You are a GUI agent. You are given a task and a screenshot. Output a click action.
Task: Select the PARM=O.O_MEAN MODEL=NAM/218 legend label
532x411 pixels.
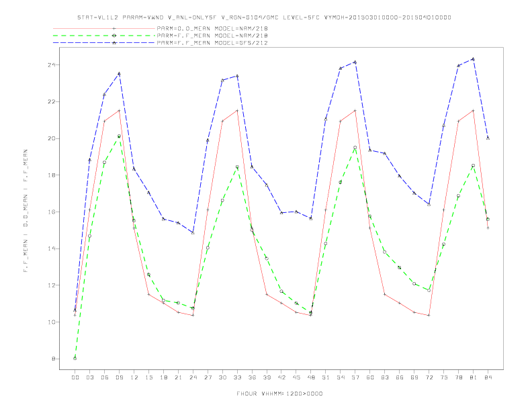tap(212, 28)
